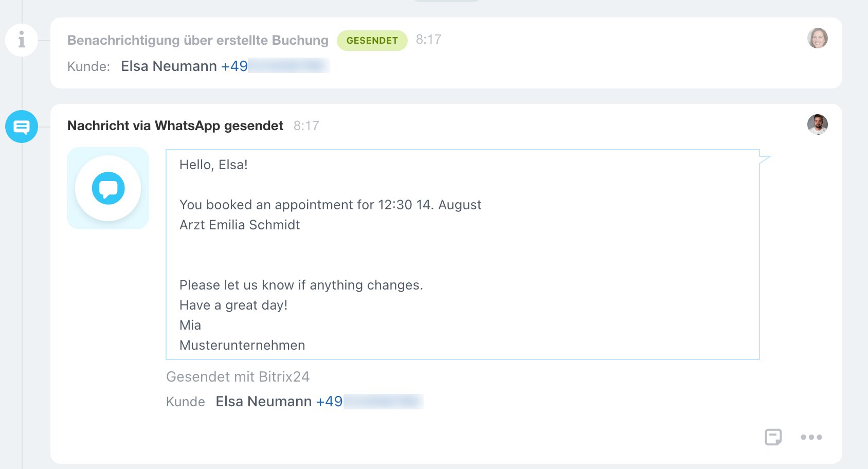The width and height of the screenshot is (868, 469).
Task: Open Elsa Neumann in the booking notification
Action: pos(169,66)
